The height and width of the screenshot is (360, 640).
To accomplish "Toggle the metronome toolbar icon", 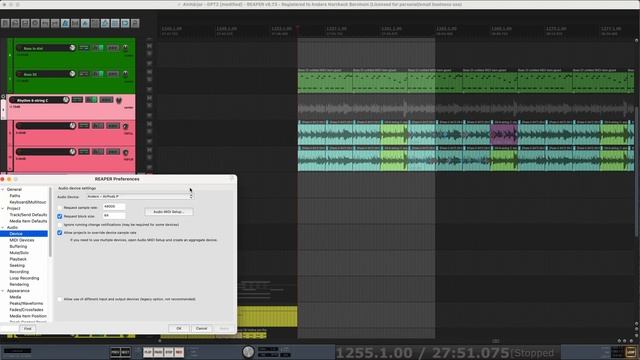I will [x=65, y=23].
